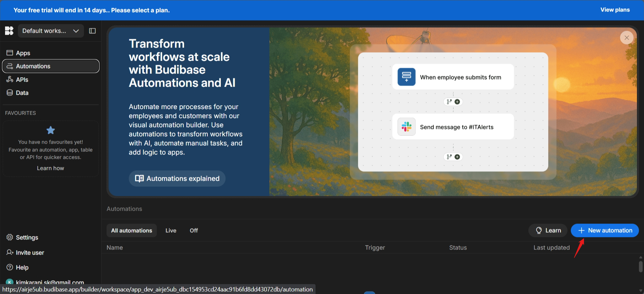Close the Automations intro banner
Screen dimensions: 644x294
pos(627,37)
